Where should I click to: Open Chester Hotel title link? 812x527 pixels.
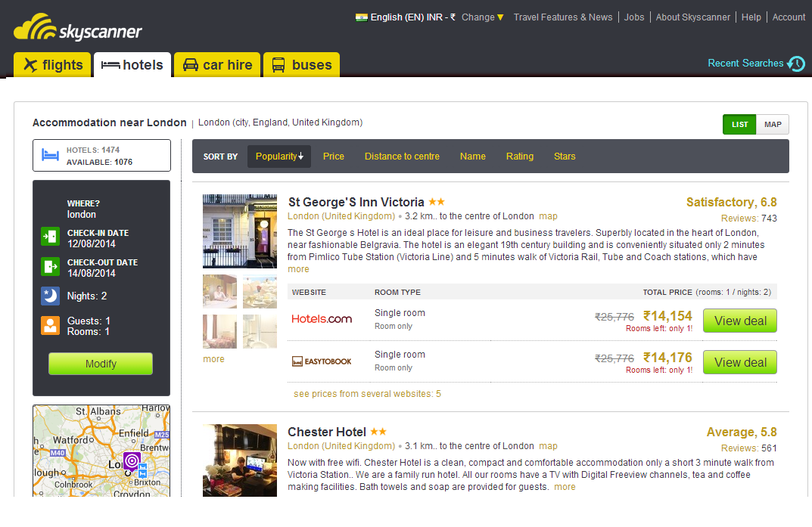point(327,432)
